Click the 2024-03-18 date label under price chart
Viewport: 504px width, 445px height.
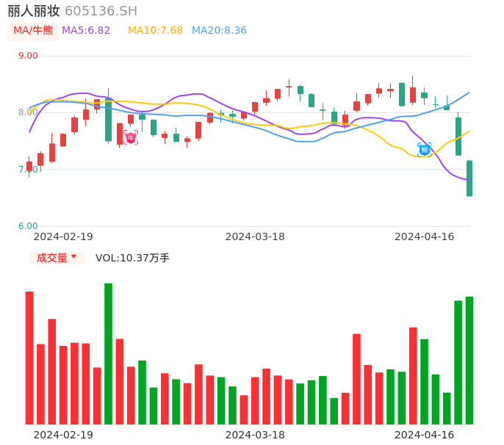[x=255, y=236]
